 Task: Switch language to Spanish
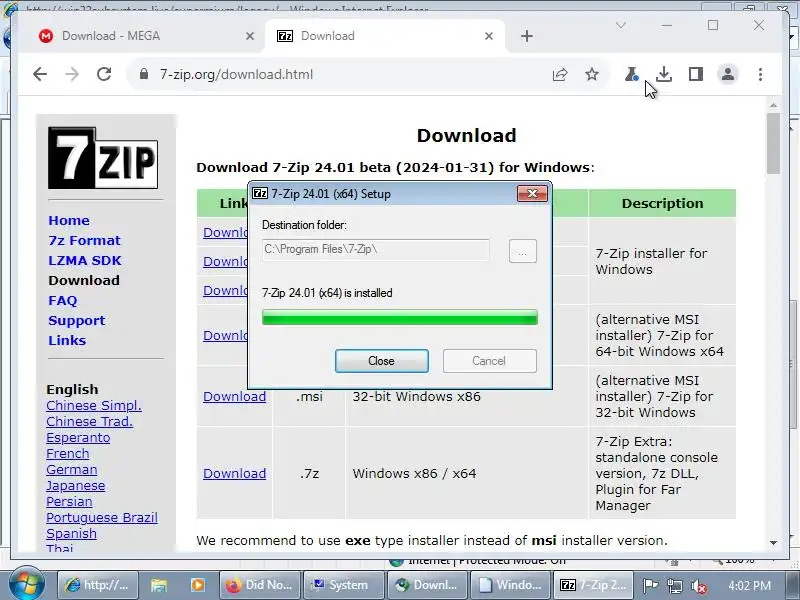tap(71, 534)
